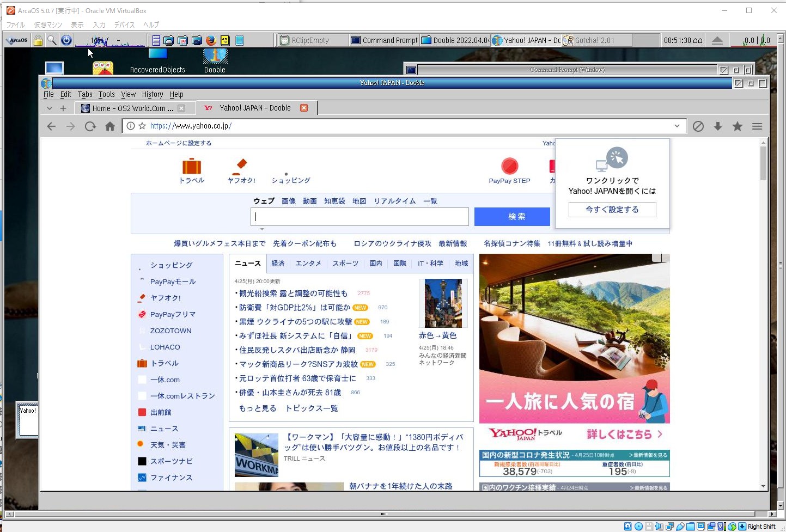The height and width of the screenshot is (532, 786).
Task: Select the 経済 news tab
Action: click(278, 263)
